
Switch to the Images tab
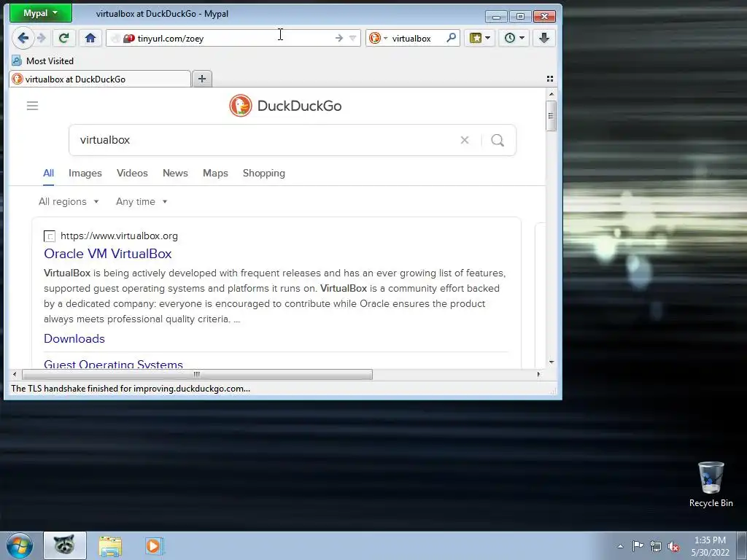tap(85, 174)
